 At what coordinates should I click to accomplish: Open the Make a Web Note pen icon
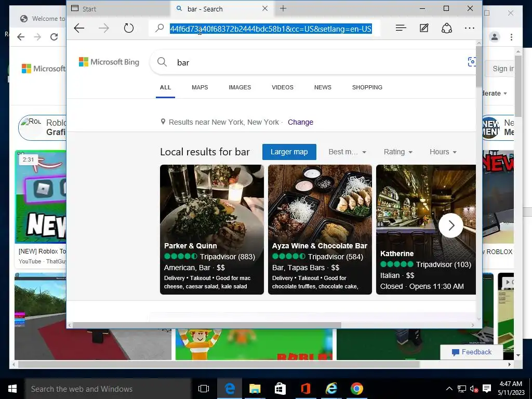[424, 28]
